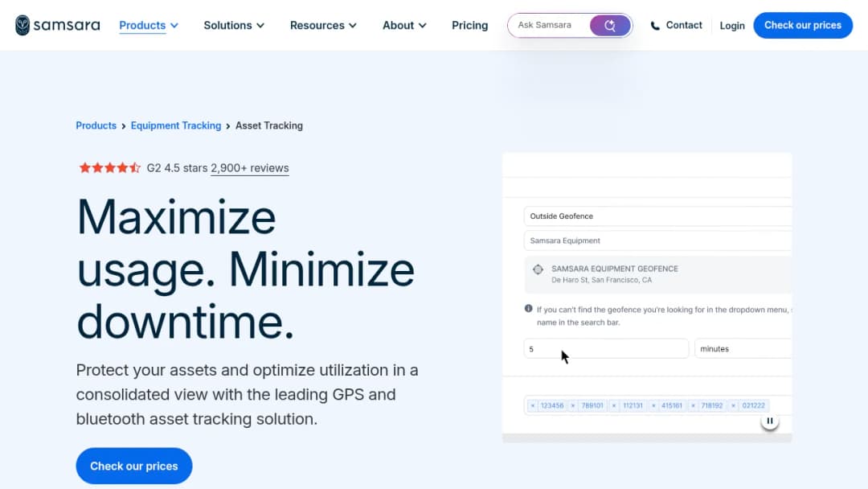Image resolution: width=868 pixels, height=489 pixels.
Task: Open the Equipment Tracking breadcrumb link
Action: pyautogui.click(x=176, y=125)
